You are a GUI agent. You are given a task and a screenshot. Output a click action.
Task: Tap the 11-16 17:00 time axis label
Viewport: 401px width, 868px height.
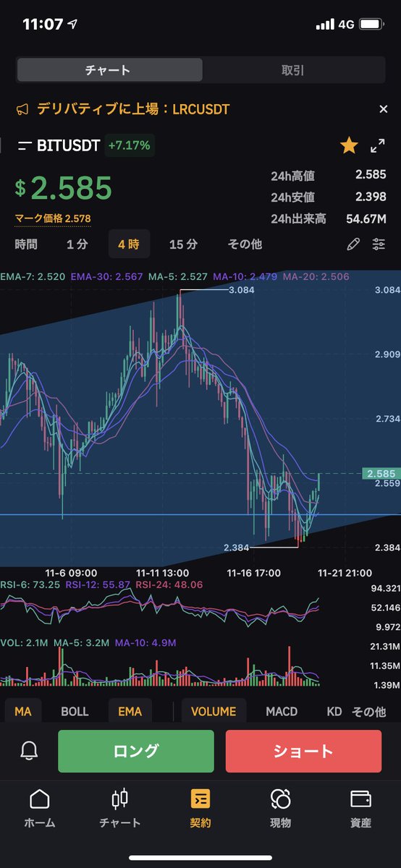pyautogui.click(x=254, y=573)
